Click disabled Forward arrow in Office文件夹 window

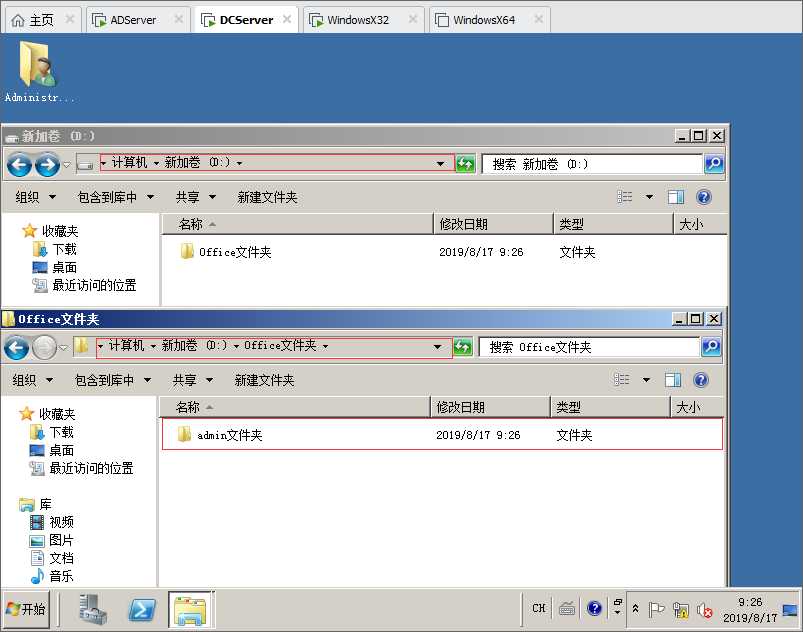pyautogui.click(x=44, y=348)
